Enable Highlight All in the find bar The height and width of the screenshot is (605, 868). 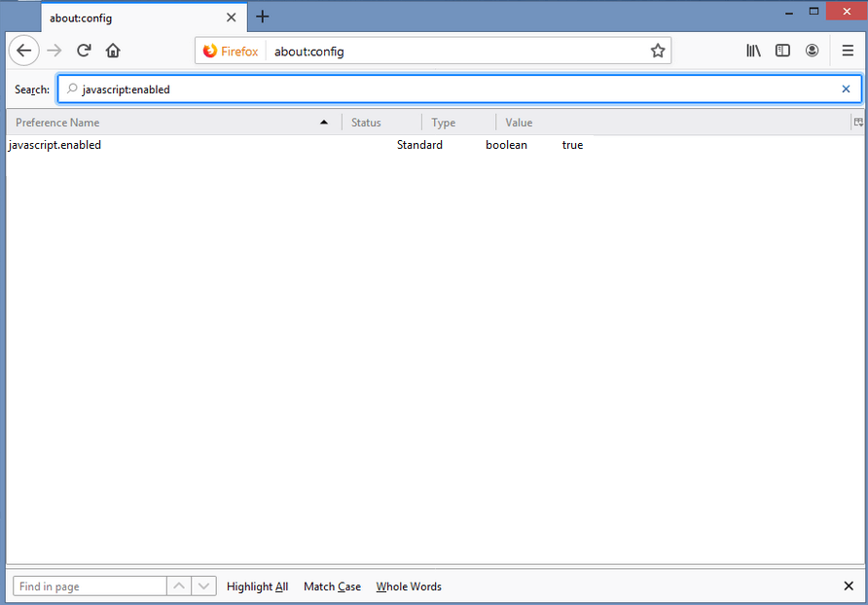(x=257, y=587)
